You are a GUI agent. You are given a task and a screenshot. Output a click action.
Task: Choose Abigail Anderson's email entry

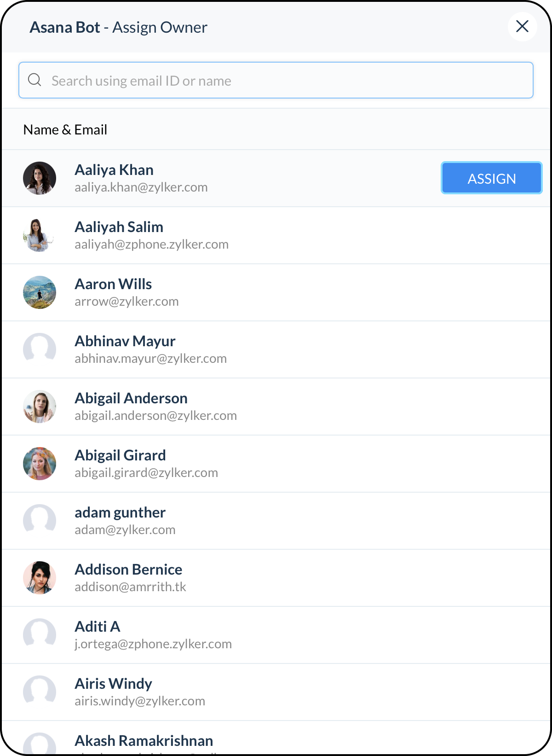pyautogui.click(x=155, y=416)
